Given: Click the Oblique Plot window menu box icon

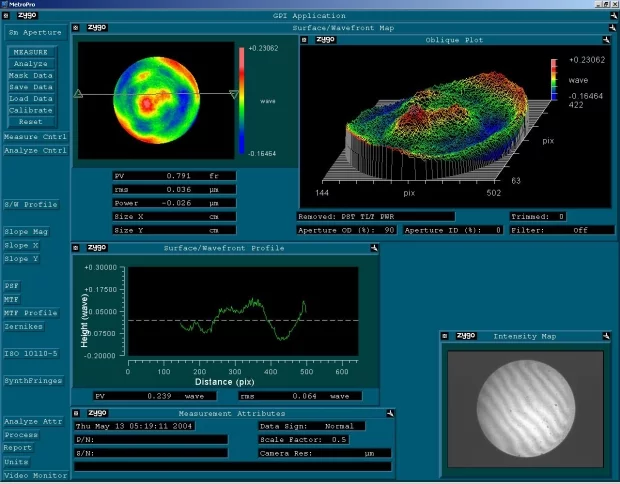Looking at the screenshot, I should coord(304,41).
